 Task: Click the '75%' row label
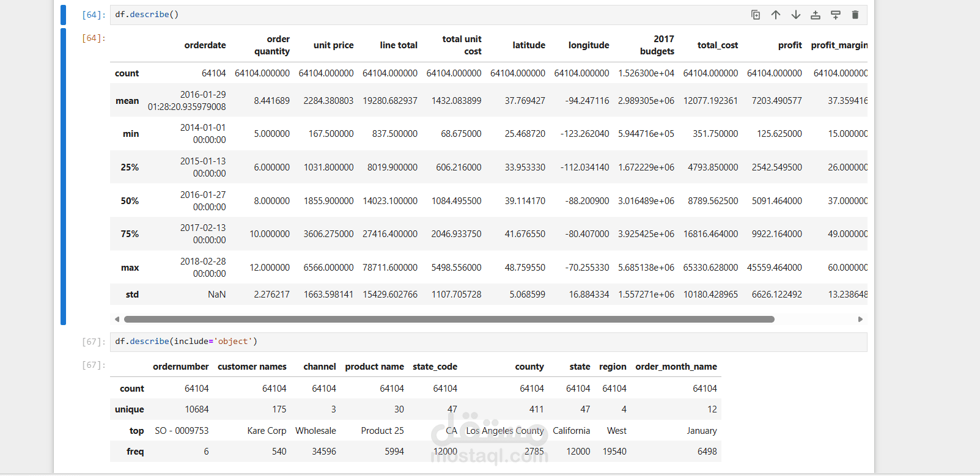pyautogui.click(x=130, y=234)
